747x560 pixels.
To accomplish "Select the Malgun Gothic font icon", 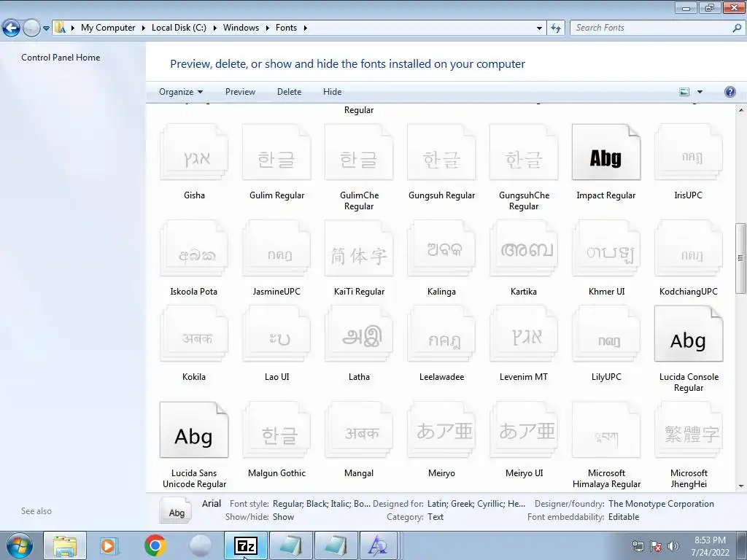I will click(x=276, y=429).
